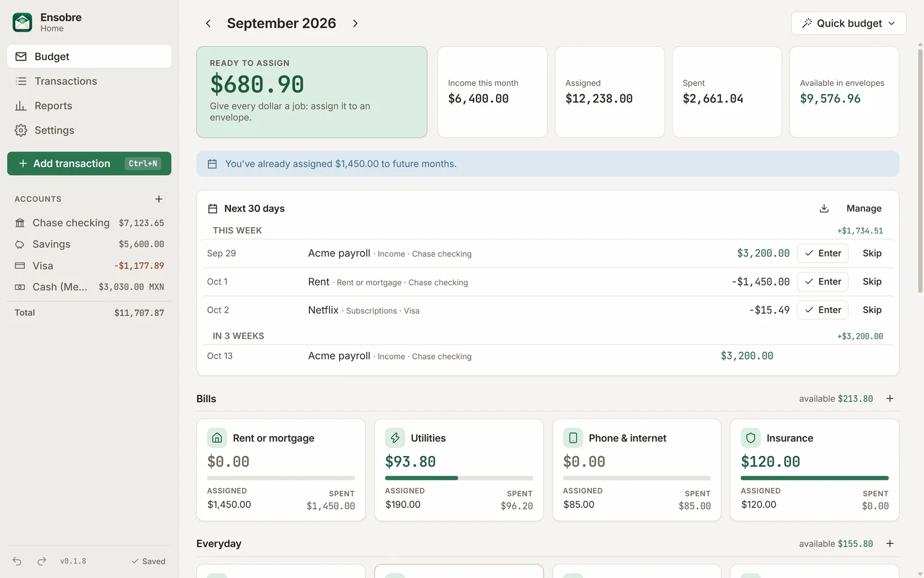This screenshot has height=578, width=924.
Task: Enter the Netflix subscription transaction
Action: [x=823, y=310]
